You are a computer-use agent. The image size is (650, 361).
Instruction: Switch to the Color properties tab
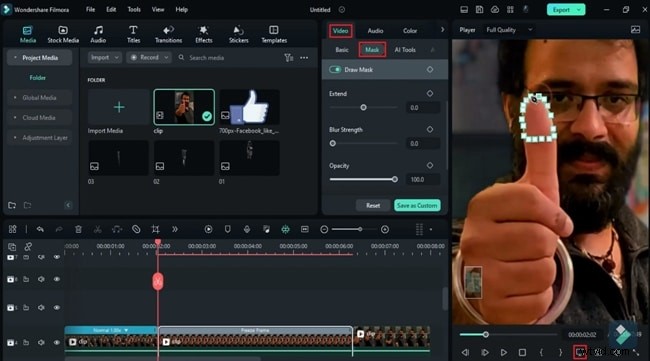click(x=410, y=31)
